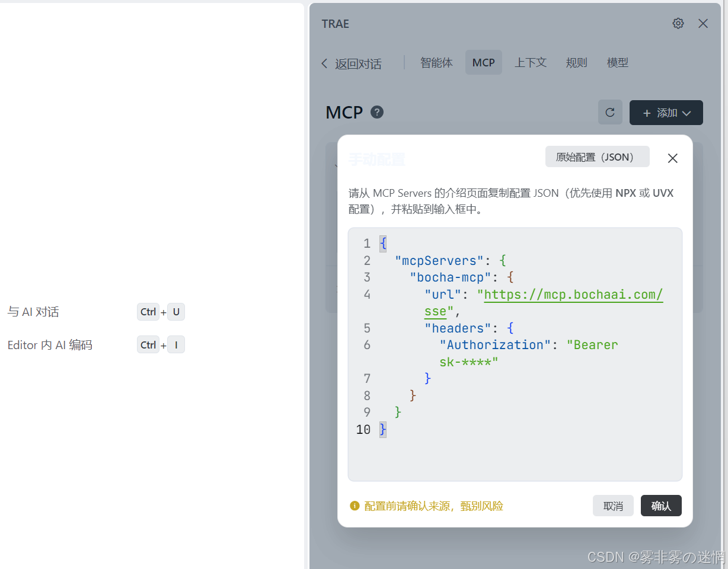Expand the 添加 dropdown button
The height and width of the screenshot is (569, 728).
coord(666,113)
